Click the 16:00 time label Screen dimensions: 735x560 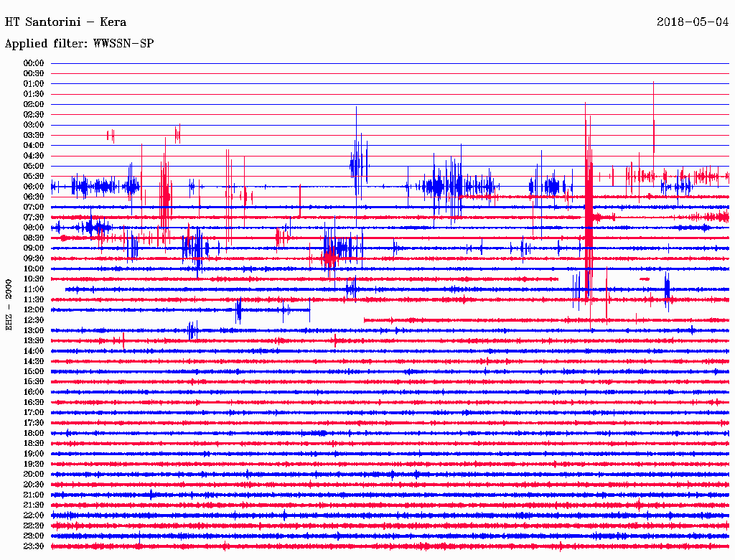(x=34, y=392)
